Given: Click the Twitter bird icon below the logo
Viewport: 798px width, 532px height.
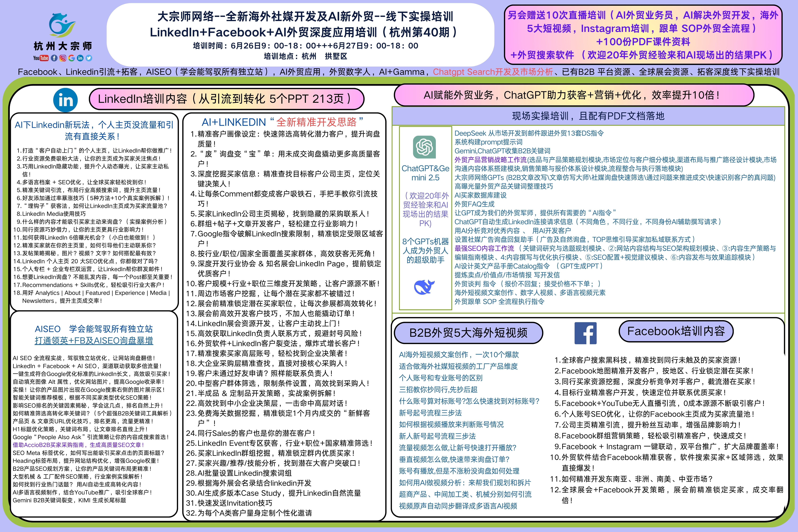Looking at the screenshot, I should tap(89, 58).
